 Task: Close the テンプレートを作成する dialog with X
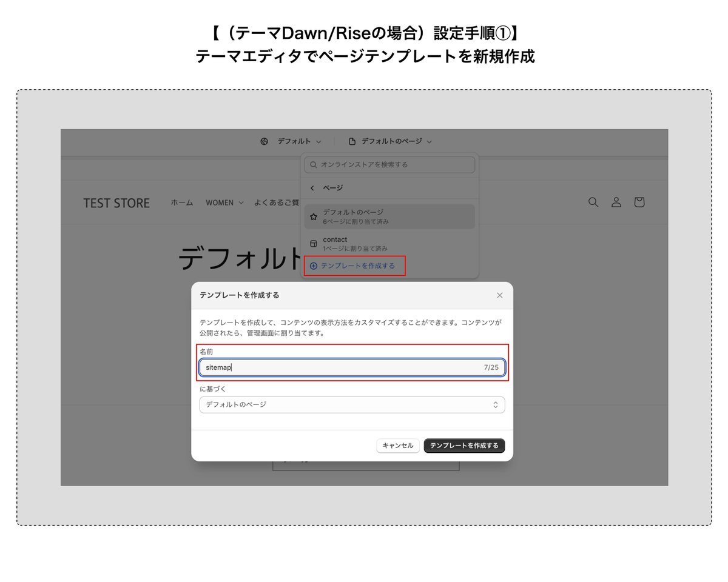[500, 295]
